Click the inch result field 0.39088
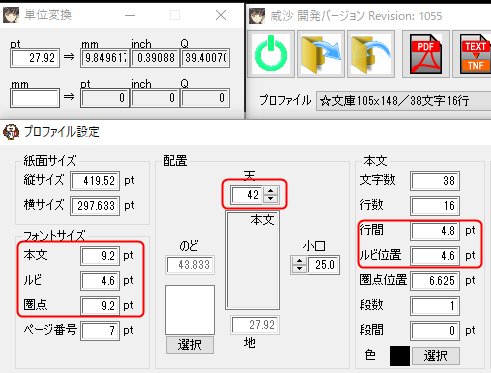 coord(155,58)
